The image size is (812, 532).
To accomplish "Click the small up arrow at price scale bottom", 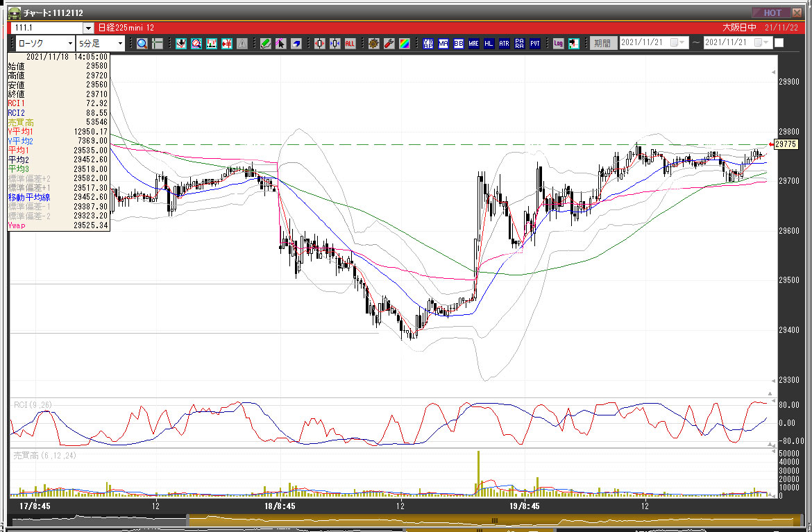I will pos(770,394).
